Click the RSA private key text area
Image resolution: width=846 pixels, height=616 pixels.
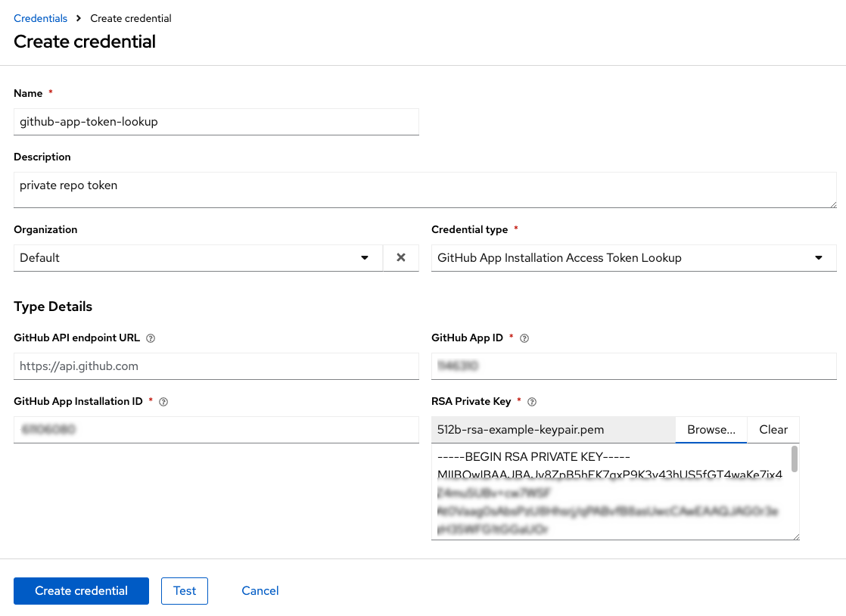pyautogui.click(x=609, y=492)
